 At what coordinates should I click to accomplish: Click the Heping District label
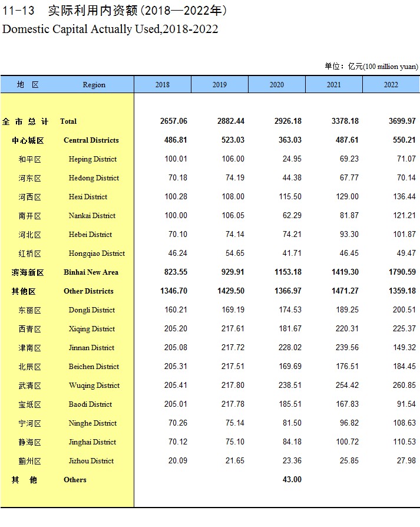92,159
